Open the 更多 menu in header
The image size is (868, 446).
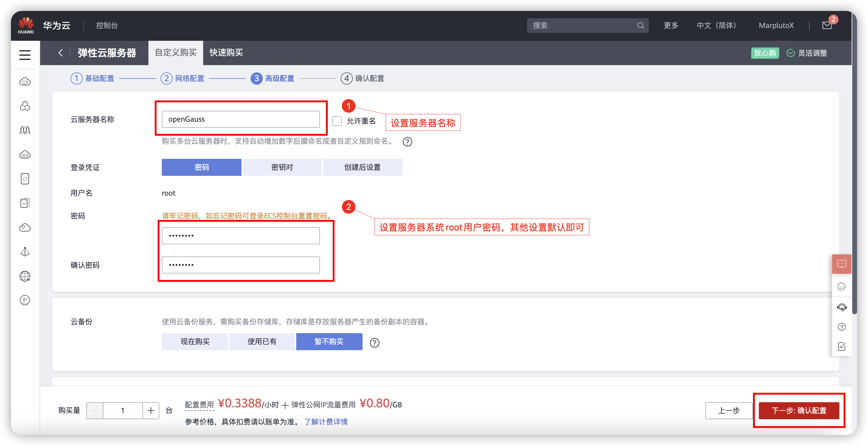point(671,26)
